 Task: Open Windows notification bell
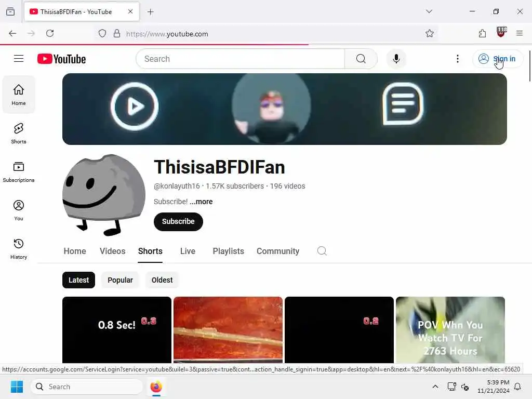[517, 387]
